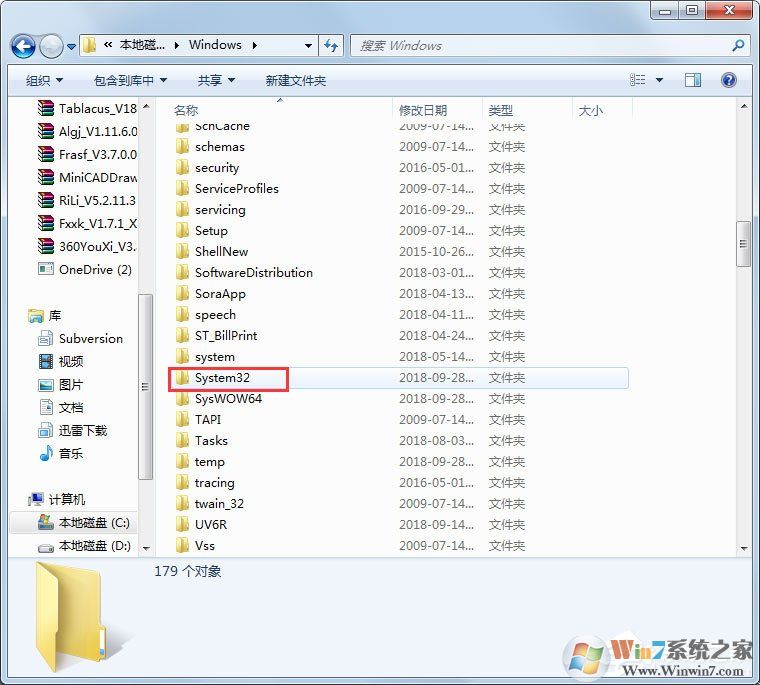Select the SoftwareDistribution folder
The image size is (760, 685).
point(244,272)
